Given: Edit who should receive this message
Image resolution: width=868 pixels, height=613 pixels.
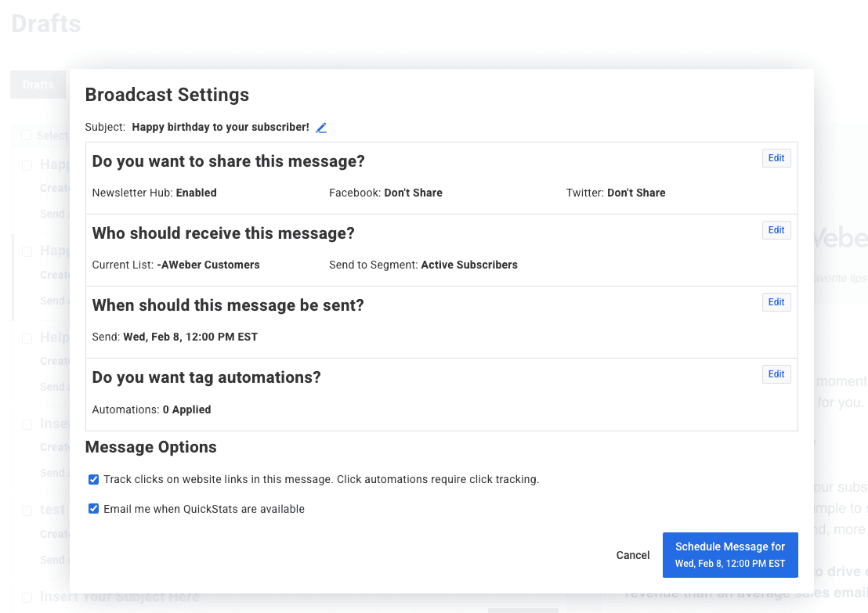Looking at the screenshot, I should tap(776, 230).
